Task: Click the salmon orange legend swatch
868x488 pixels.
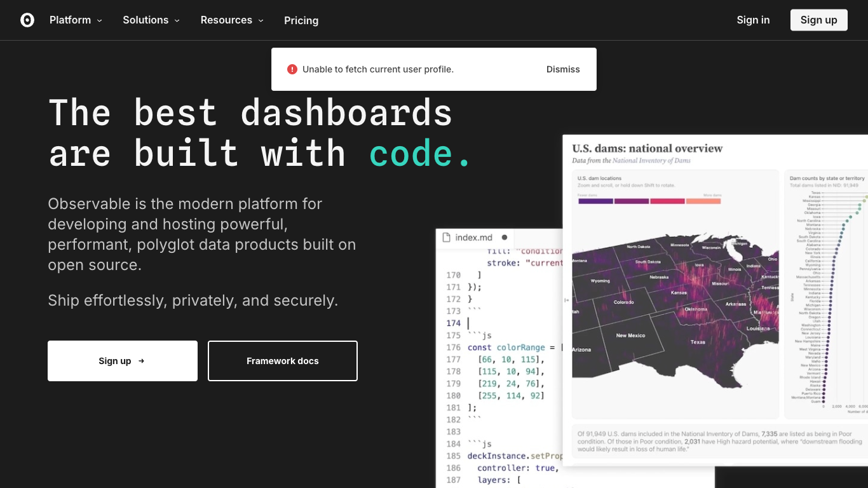Action: 703,201
